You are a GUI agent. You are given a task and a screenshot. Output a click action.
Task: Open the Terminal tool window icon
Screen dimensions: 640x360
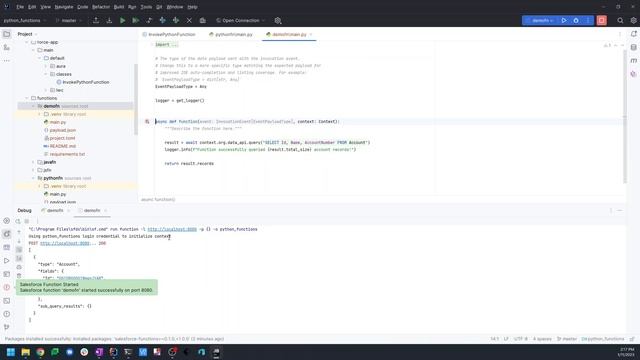[x=7, y=301]
